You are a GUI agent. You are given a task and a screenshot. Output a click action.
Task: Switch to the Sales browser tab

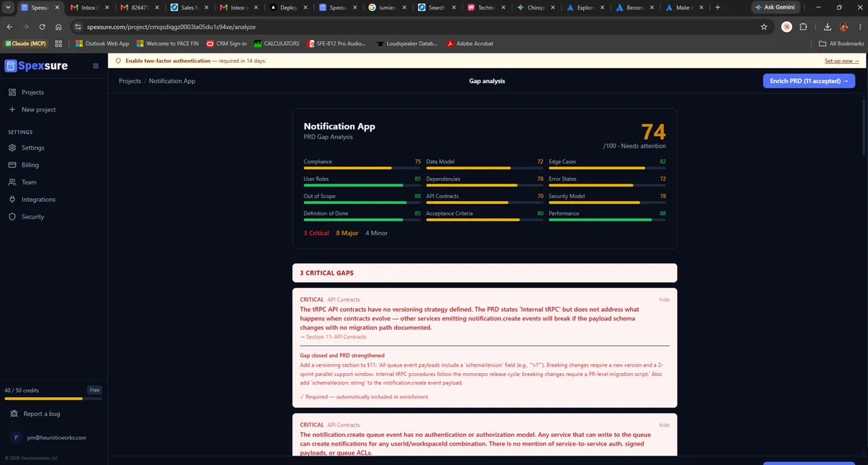tap(190, 7)
